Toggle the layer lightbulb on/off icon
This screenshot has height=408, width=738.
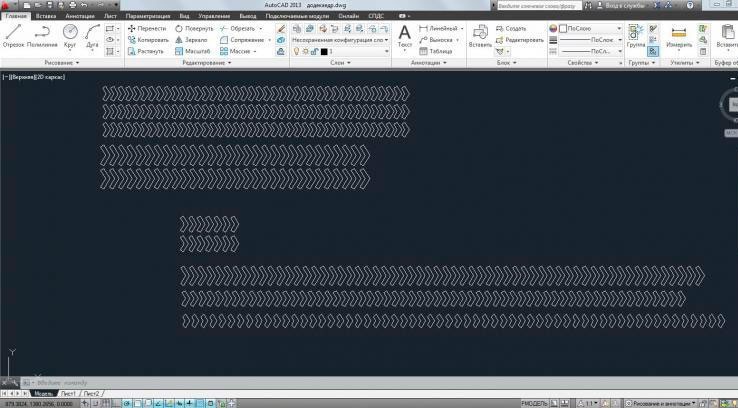296,51
